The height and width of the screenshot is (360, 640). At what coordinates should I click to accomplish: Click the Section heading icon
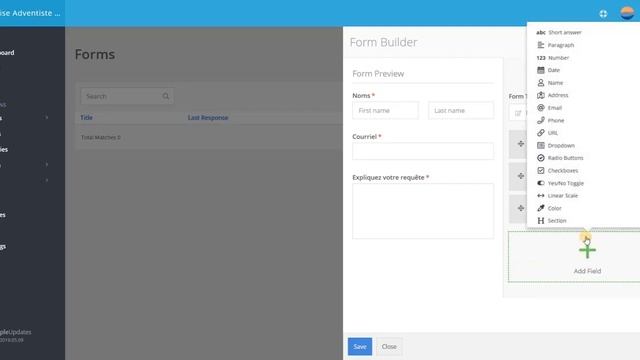click(x=541, y=220)
